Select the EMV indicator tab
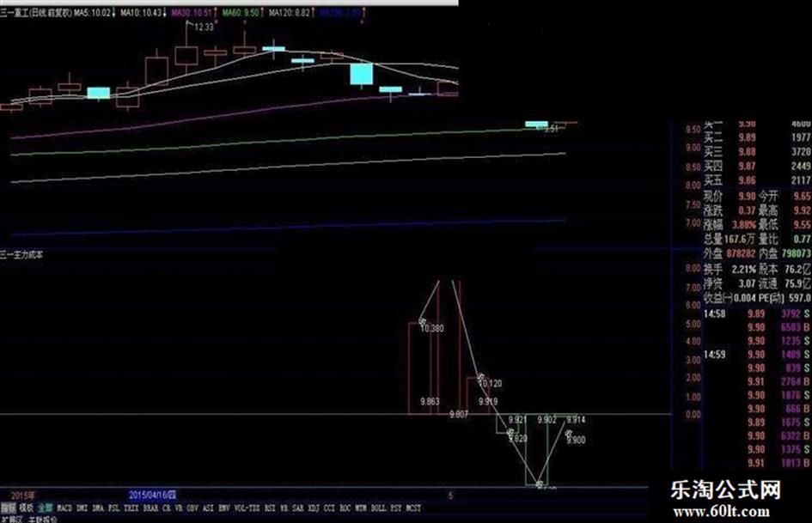Viewport: 812px width, 523px height. (x=224, y=508)
